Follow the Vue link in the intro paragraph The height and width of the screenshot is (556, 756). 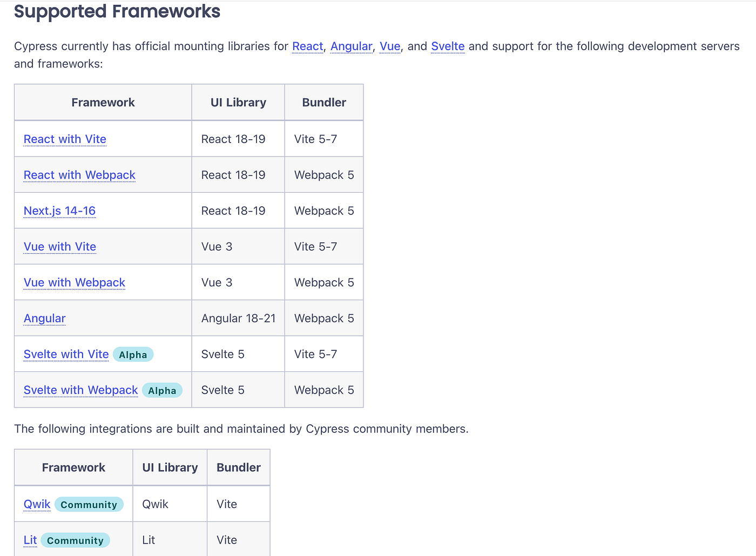pos(390,46)
